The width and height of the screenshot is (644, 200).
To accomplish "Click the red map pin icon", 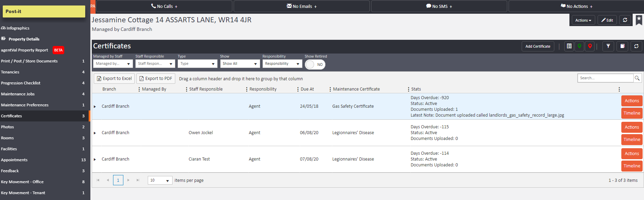I will pyautogui.click(x=590, y=46).
